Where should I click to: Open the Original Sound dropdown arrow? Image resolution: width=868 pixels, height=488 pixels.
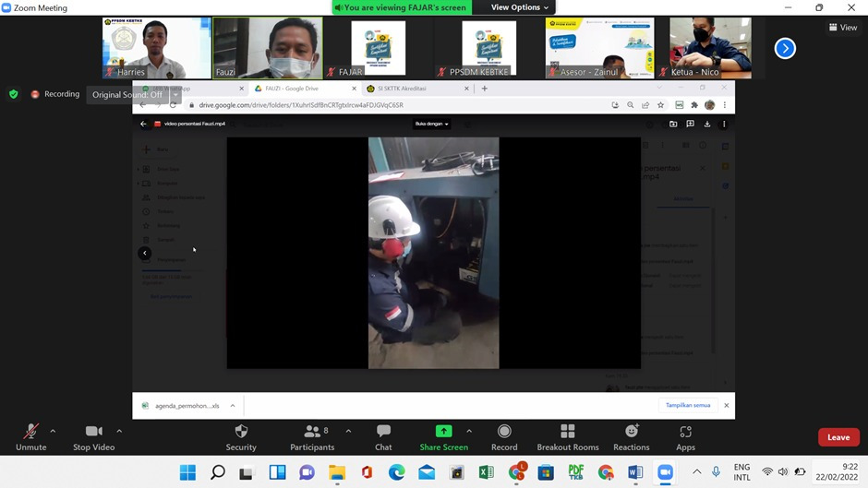click(175, 94)
